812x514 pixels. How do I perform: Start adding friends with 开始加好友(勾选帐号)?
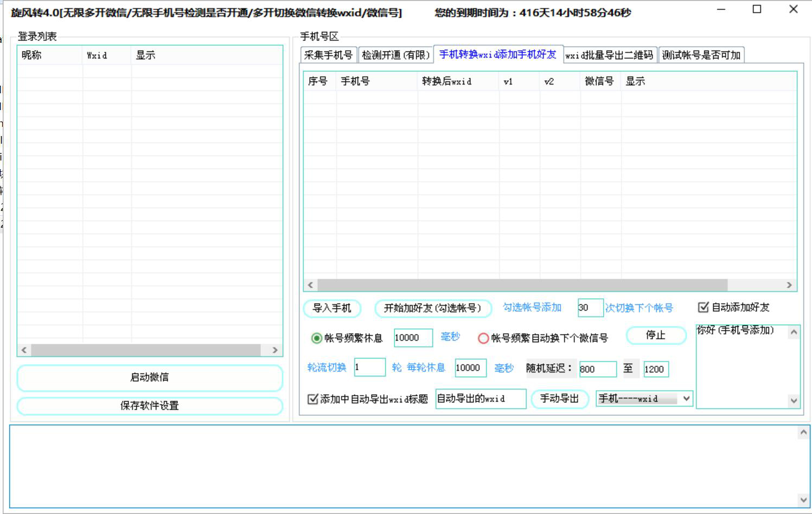point(433,308)
